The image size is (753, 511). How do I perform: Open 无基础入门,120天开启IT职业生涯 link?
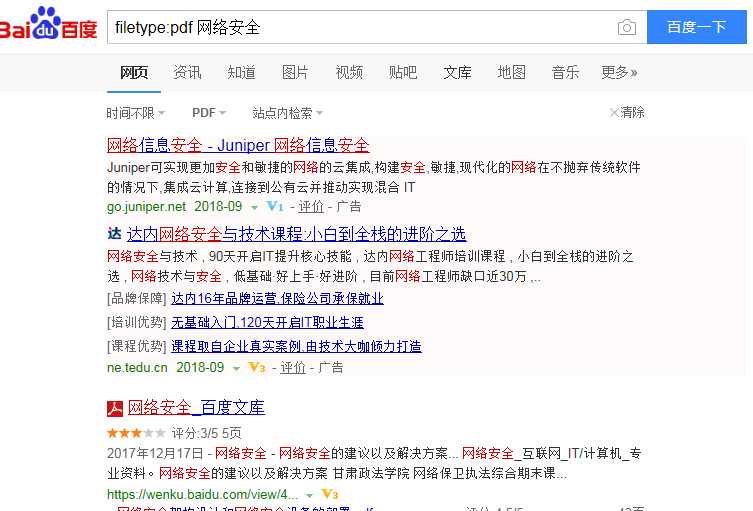(267, 322)
